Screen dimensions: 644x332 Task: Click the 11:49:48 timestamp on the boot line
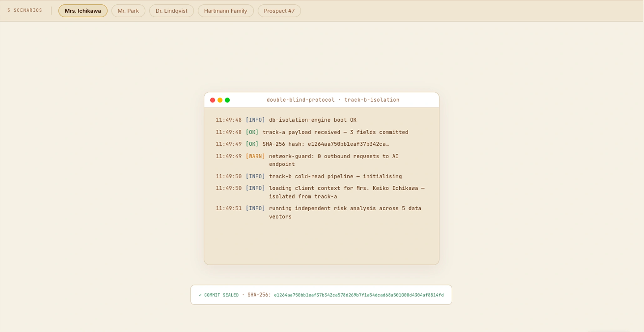click(x=229, y=120)
